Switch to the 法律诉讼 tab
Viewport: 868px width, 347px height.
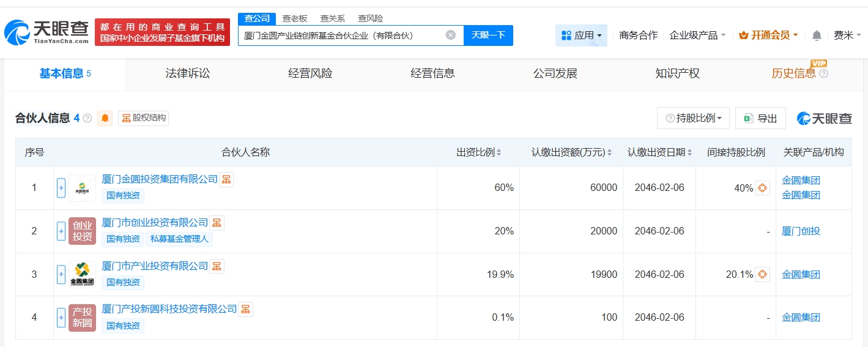point(188,73)
